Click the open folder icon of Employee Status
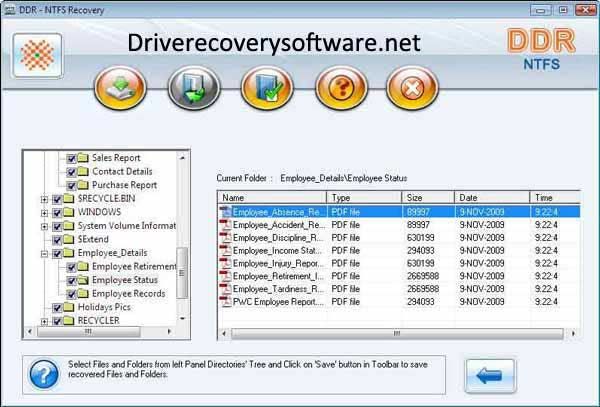 pyautogui.click(x=83, y=280)
